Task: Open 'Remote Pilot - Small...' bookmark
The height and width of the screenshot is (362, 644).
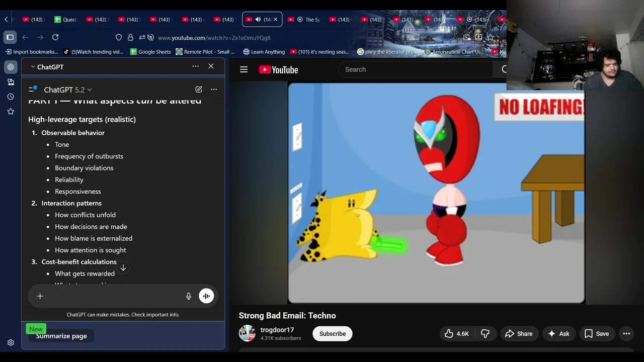Action: (205, 52)
